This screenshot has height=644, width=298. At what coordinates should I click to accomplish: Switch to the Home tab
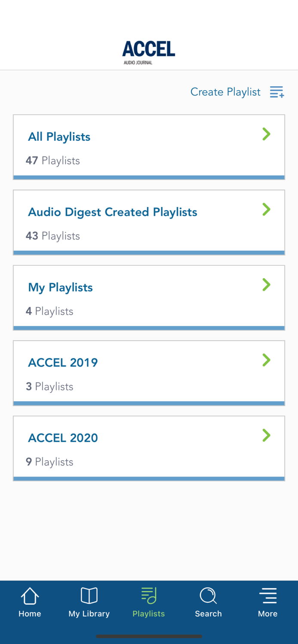(29, 602)
